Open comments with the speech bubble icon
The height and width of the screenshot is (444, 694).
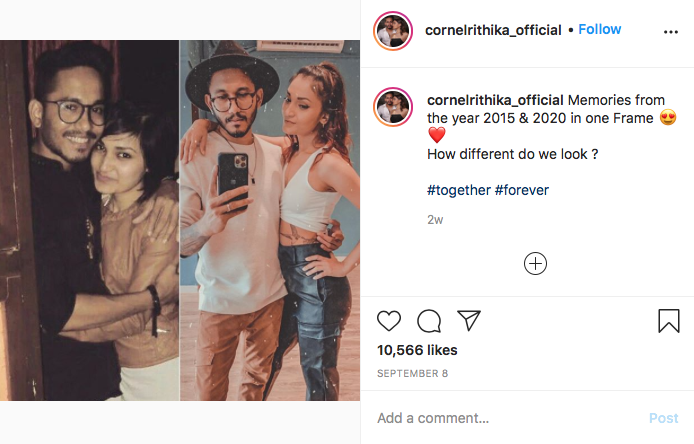pos(429,320)
